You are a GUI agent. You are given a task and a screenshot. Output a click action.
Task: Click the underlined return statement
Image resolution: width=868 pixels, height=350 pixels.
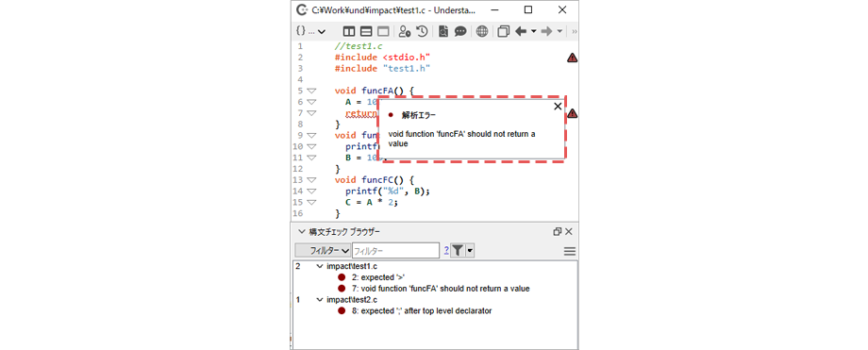click(x=361, y=113)
